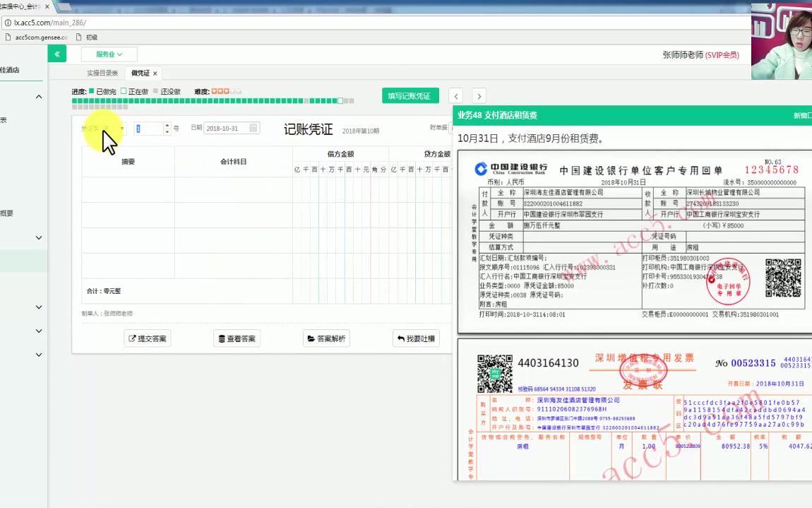Expand a collapsed section chevron in the left sidebar
The image size is (812, 508).
tap(39, 237)
